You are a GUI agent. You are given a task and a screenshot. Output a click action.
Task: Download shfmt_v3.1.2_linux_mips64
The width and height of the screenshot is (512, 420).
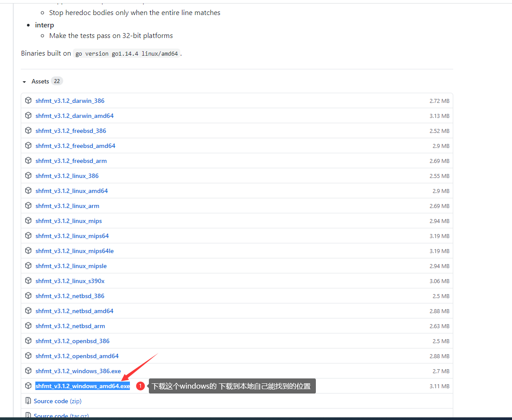(x=72, y=236)
